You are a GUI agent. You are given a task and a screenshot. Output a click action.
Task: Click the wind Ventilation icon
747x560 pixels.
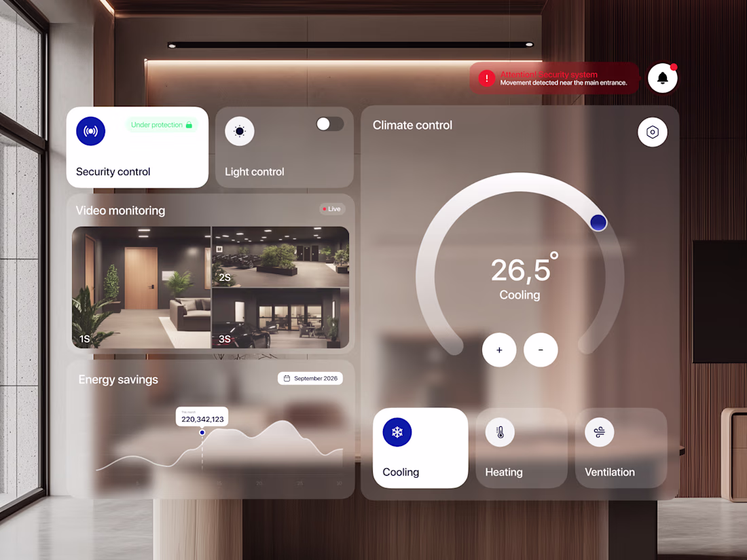click(600, 432)
